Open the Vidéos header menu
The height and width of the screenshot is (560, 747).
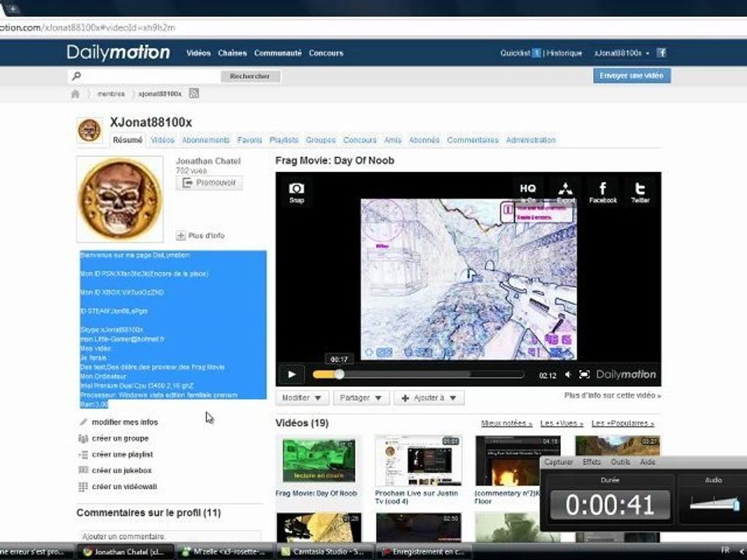point(198,54)
